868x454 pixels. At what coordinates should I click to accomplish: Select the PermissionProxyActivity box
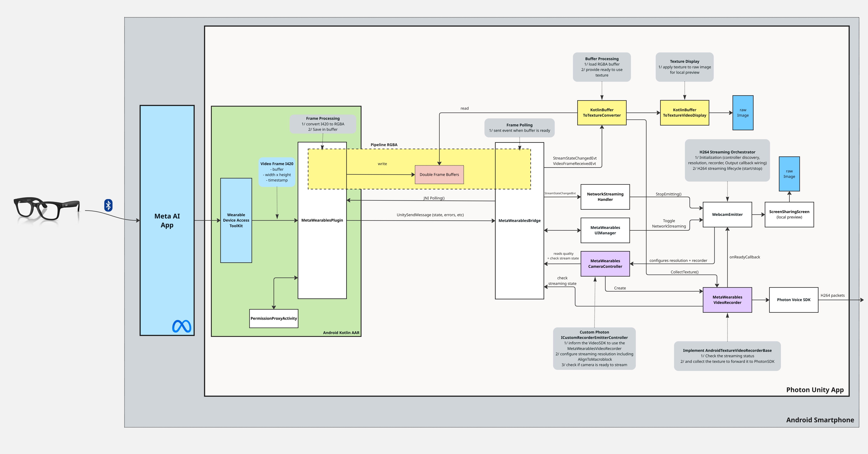click(x=274, y=318)
